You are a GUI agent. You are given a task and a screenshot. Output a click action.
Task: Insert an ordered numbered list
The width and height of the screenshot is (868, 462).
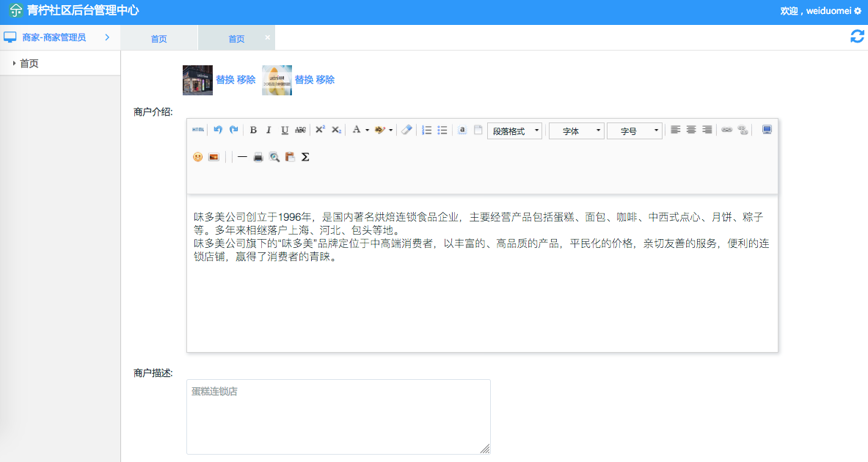pyautogui.click(x=426, y=130)
